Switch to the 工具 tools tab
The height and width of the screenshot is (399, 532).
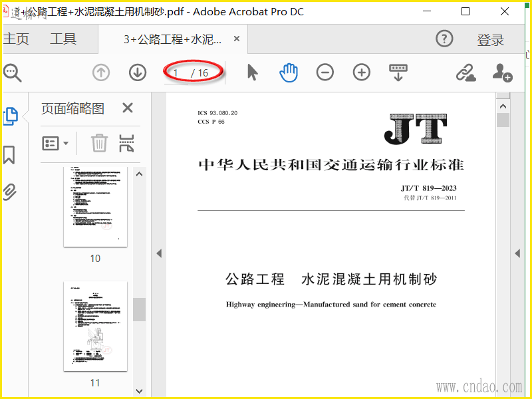point(63,39)
